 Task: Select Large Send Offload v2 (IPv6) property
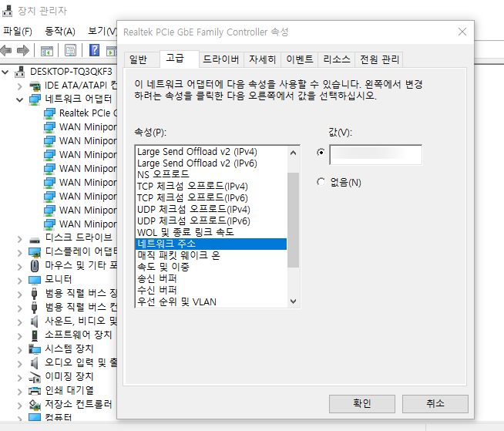point(211,163)
